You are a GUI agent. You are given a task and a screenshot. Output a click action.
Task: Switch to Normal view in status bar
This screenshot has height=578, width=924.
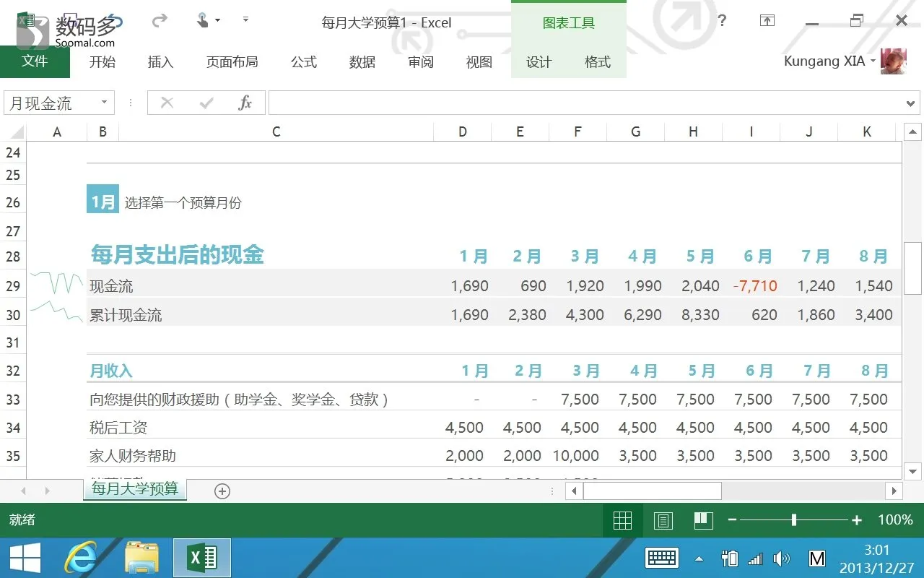pyautogui.click(x=622, y=519)
